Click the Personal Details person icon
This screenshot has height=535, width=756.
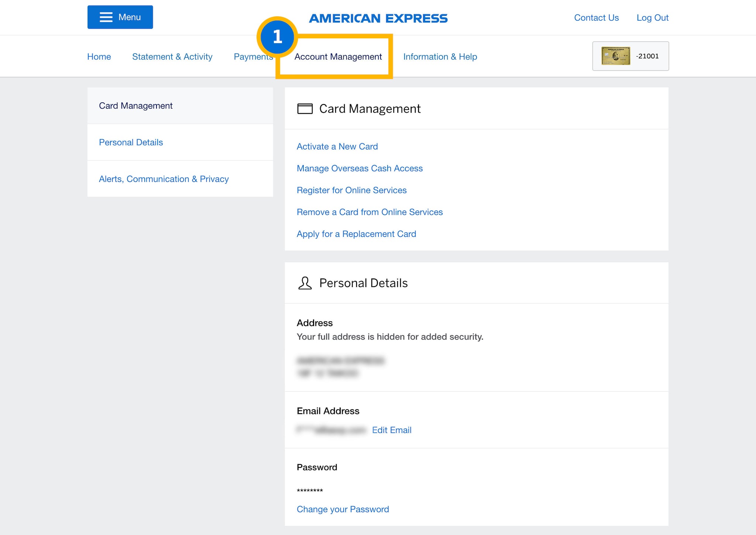click(x=305, y=283)
